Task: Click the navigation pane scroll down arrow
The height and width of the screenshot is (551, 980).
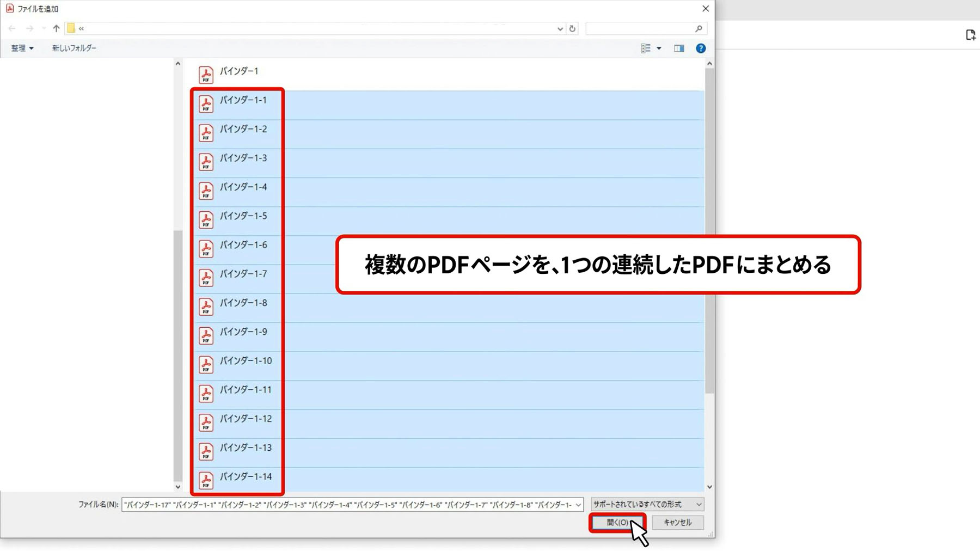Action: (x=178, y=487)
